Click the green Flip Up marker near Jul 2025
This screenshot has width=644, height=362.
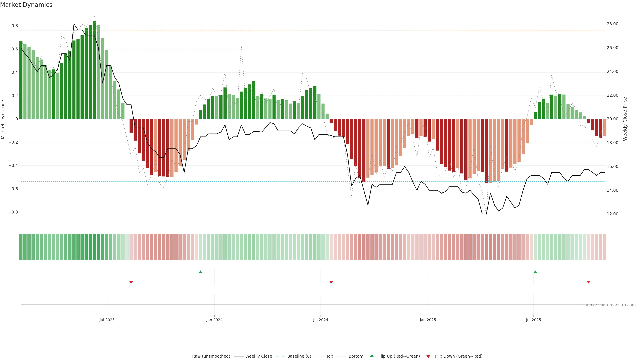[x=535, y=272]
